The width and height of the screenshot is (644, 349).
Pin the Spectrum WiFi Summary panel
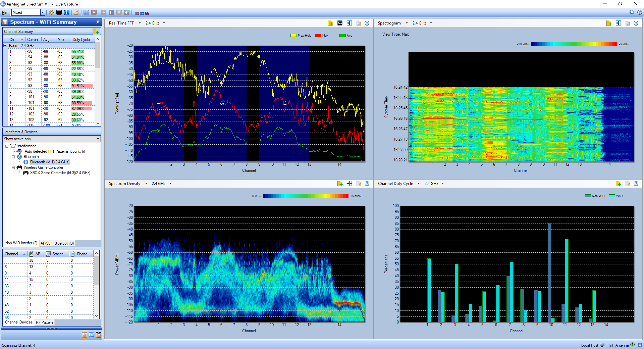(x=98, y=22)
